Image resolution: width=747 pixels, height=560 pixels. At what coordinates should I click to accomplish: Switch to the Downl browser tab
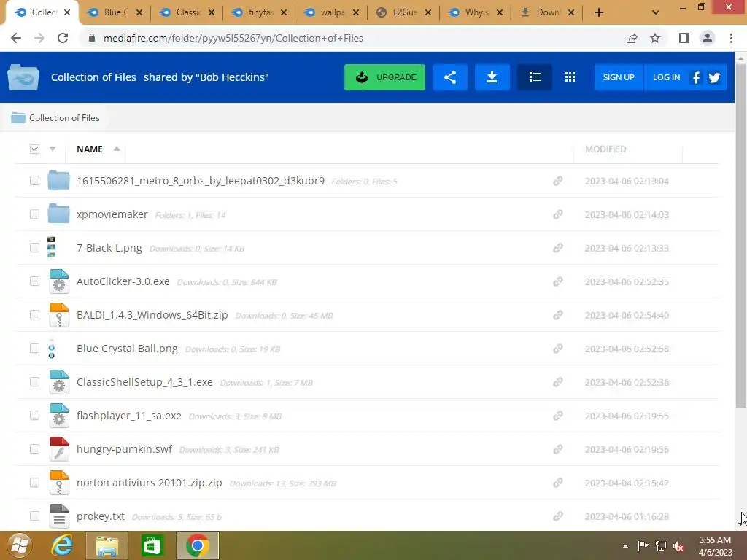[547, 12]
